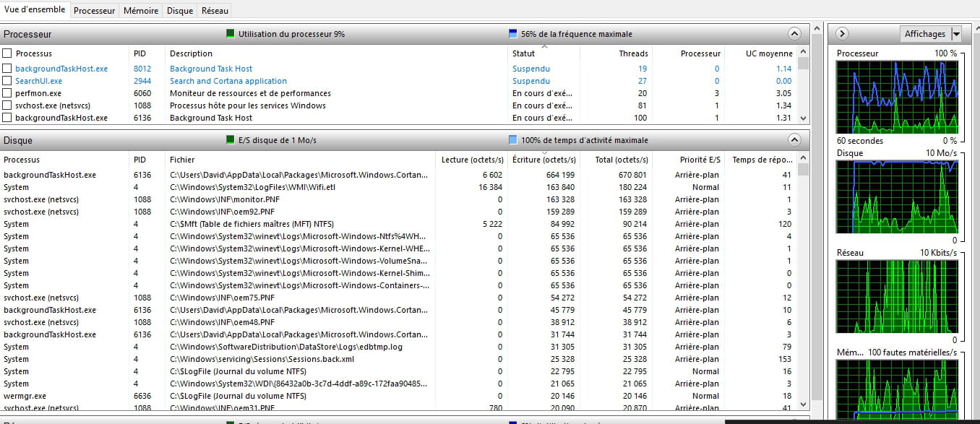
Task: Sort by UC moyenne column header
Action: point(760,53)
